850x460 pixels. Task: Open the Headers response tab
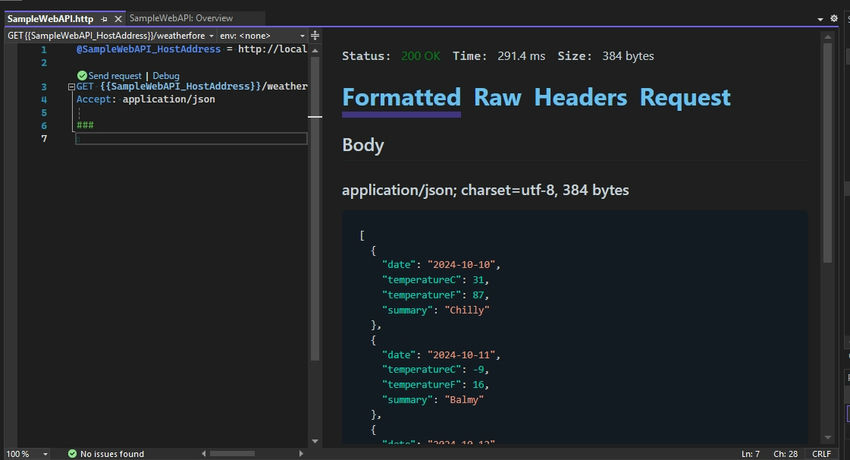point(580,98)
